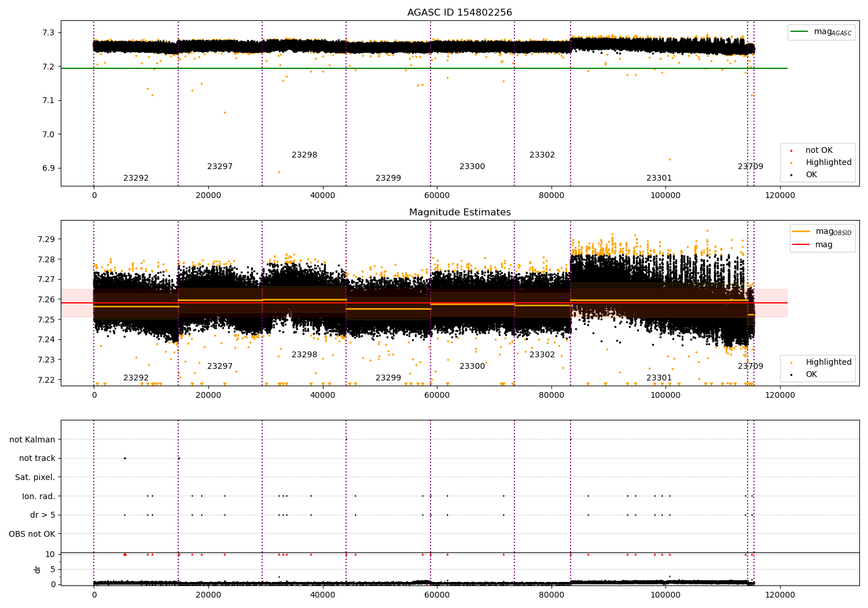868x608 pixels.
Task: Click the "Highlighted" legend entry in top plot
Action: point(822,163)
